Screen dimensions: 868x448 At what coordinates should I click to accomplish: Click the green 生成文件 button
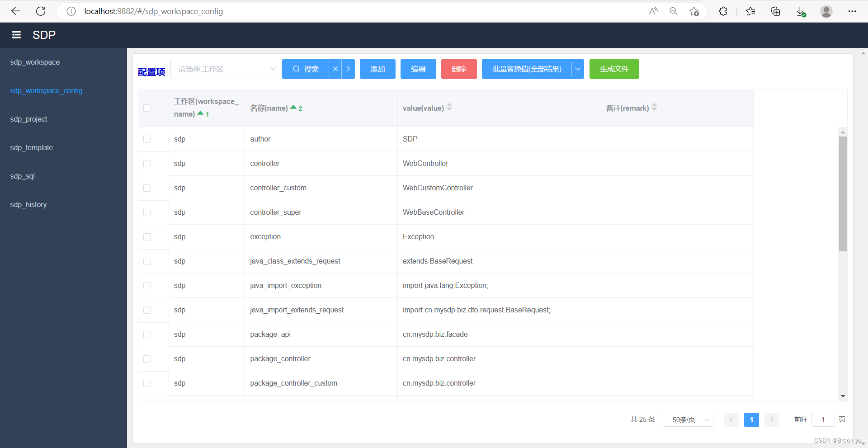click(x=614, y=69)
